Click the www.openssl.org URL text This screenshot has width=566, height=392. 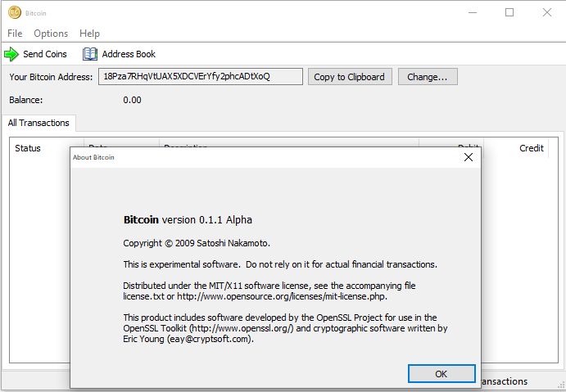click(242, 328)
